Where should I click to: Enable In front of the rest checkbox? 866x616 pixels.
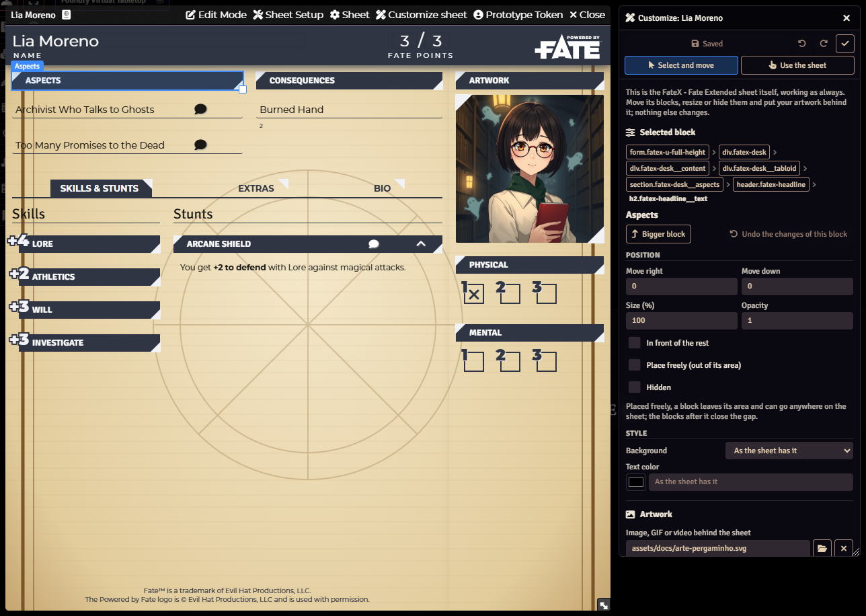pos(634,343)
